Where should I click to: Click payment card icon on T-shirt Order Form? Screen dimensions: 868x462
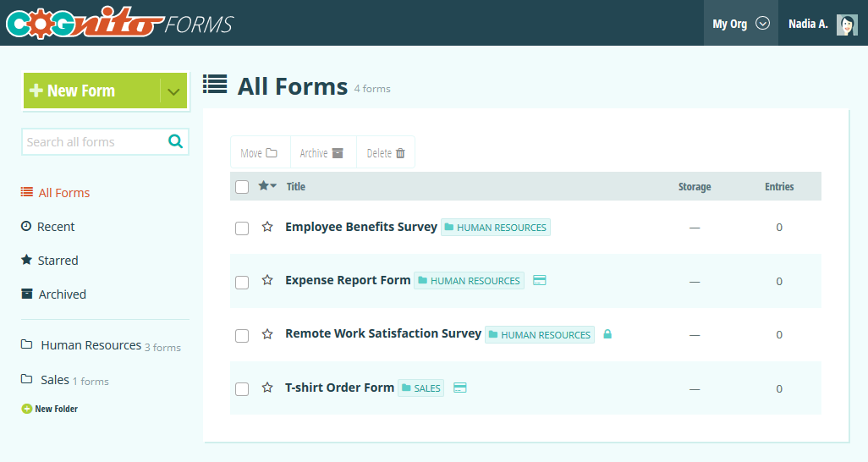tap(460, 388)
